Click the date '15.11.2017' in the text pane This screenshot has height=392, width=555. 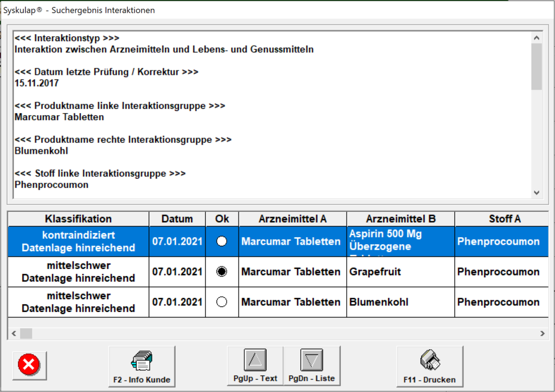[x=36, y=83]
